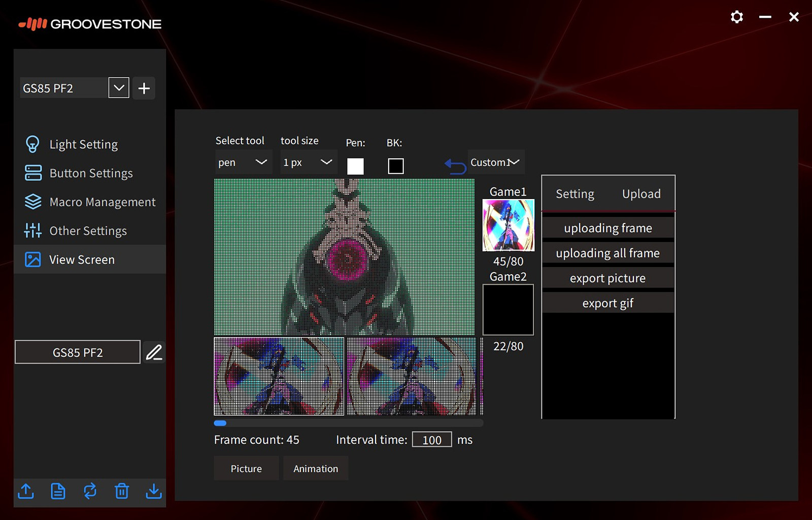Click the black BK color swatch
Screen dimensions: 812x520
(x=396, y=166)
